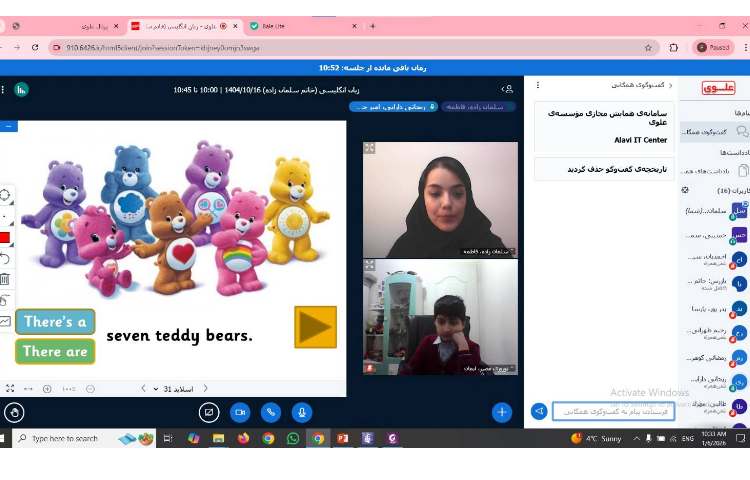Select the red color swatch in whiteboard toolbar
The image size is (750, 480).
(x=5, y=237)
